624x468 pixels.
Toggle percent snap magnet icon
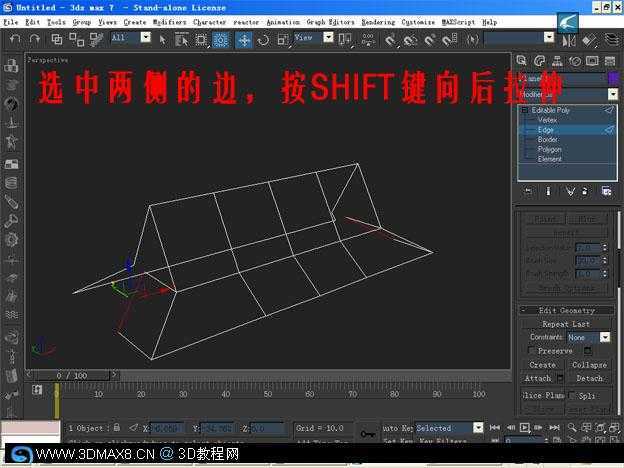(429, 39)
